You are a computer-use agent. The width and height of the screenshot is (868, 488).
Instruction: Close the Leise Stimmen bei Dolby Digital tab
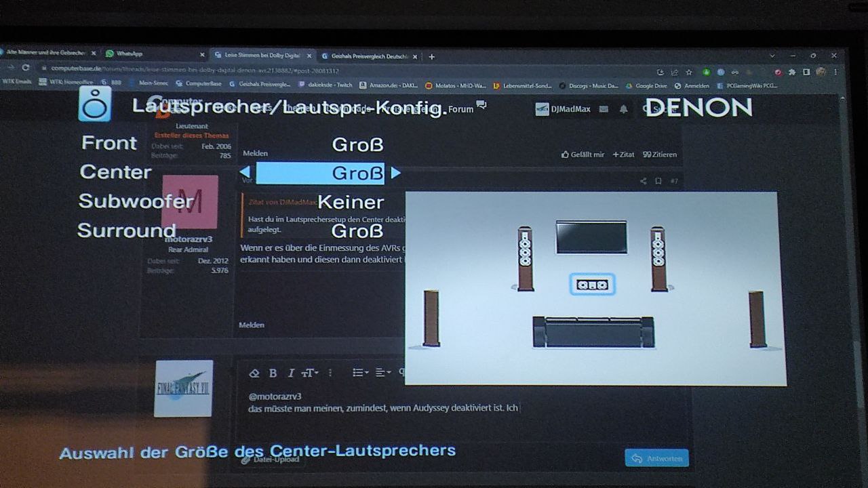(309, 56)
